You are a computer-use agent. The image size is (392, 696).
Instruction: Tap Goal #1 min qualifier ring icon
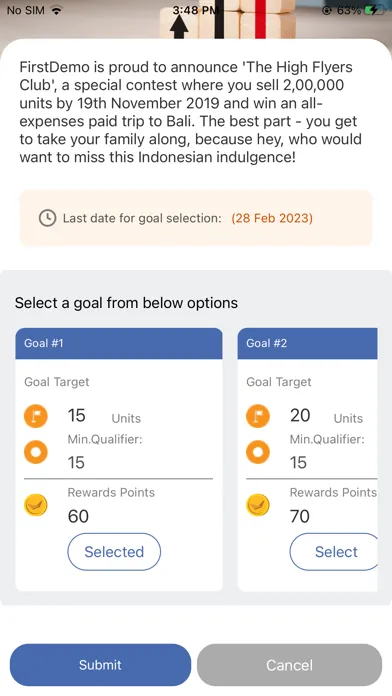[x=36, y=452]
